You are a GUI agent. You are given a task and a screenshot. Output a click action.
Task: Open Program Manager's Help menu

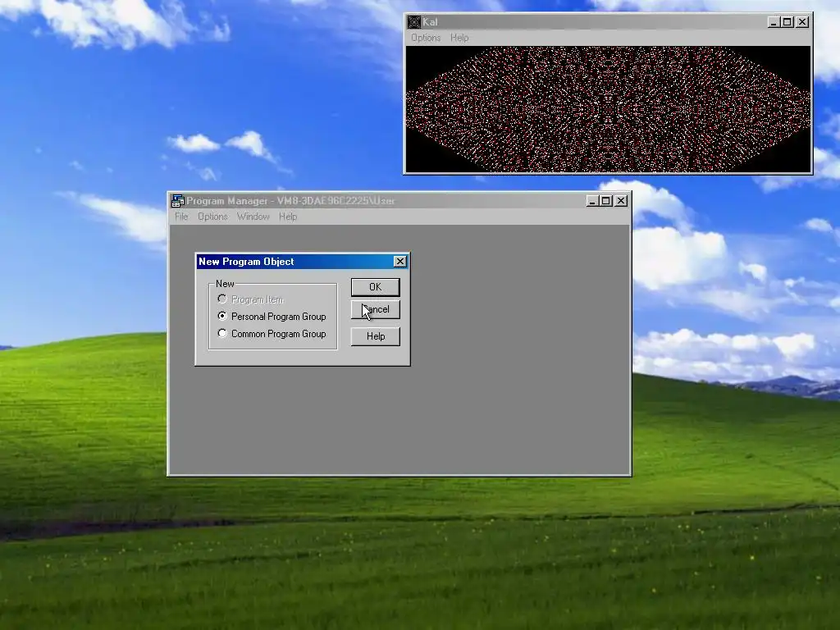pyautogui.click(x=288, y=217)
